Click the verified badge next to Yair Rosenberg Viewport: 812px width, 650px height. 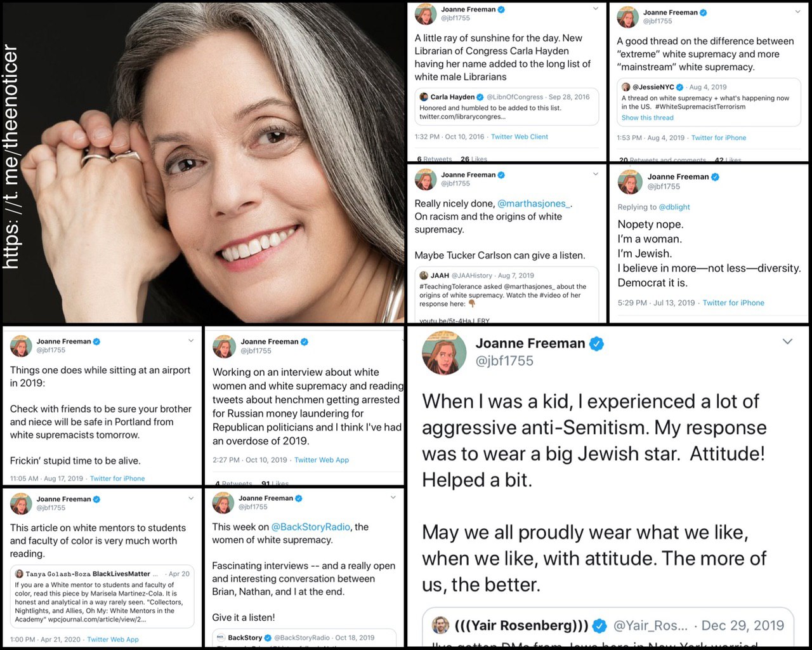point(599,626)
